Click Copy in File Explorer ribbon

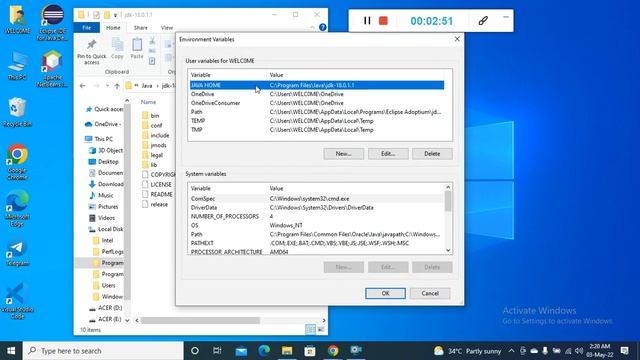pos(117,49)
